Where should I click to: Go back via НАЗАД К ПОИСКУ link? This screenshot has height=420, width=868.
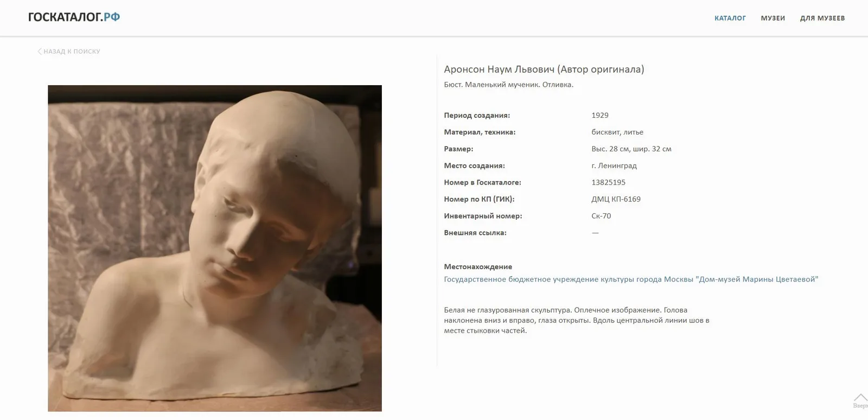pos(72,52)
